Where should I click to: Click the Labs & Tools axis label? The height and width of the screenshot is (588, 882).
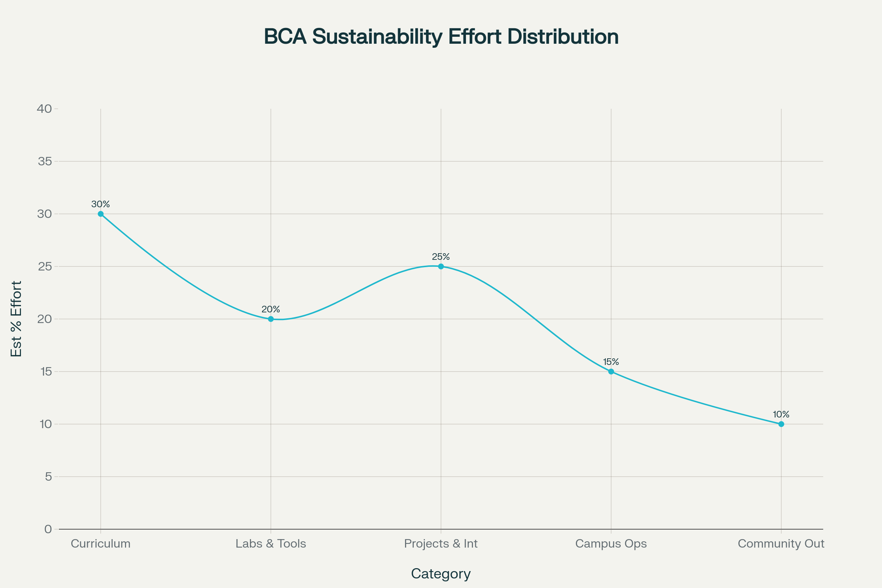coord(271,544)
